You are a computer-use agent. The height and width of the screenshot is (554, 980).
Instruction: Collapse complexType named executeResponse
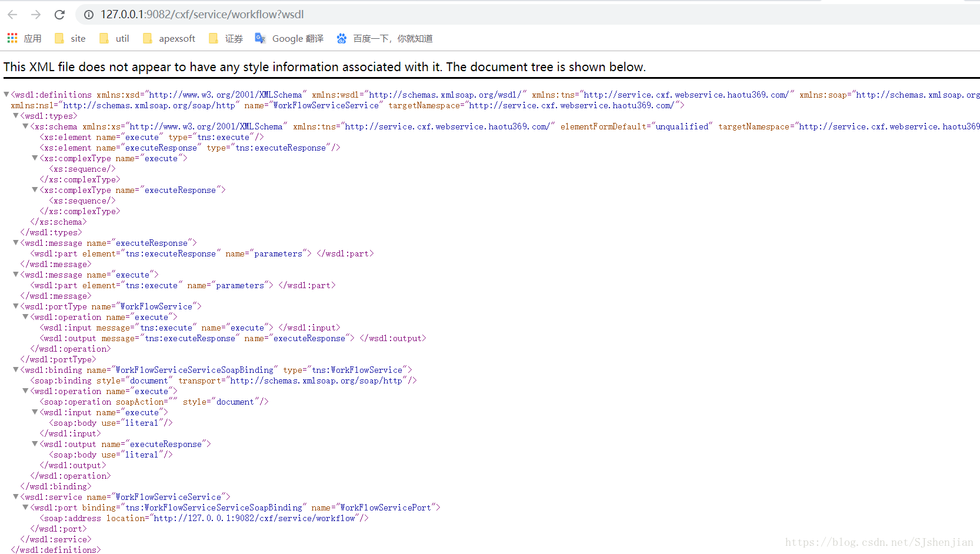(x=35, y=189)
